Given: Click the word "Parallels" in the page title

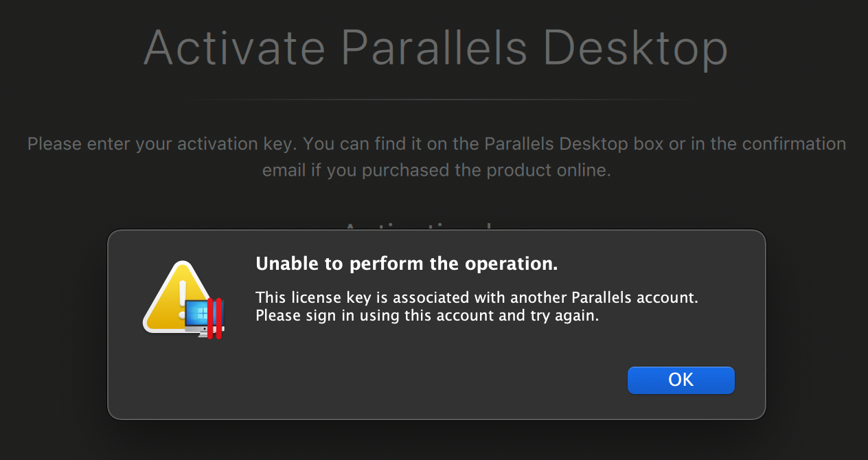Looking at the screenshot, I should pos(435,48).
